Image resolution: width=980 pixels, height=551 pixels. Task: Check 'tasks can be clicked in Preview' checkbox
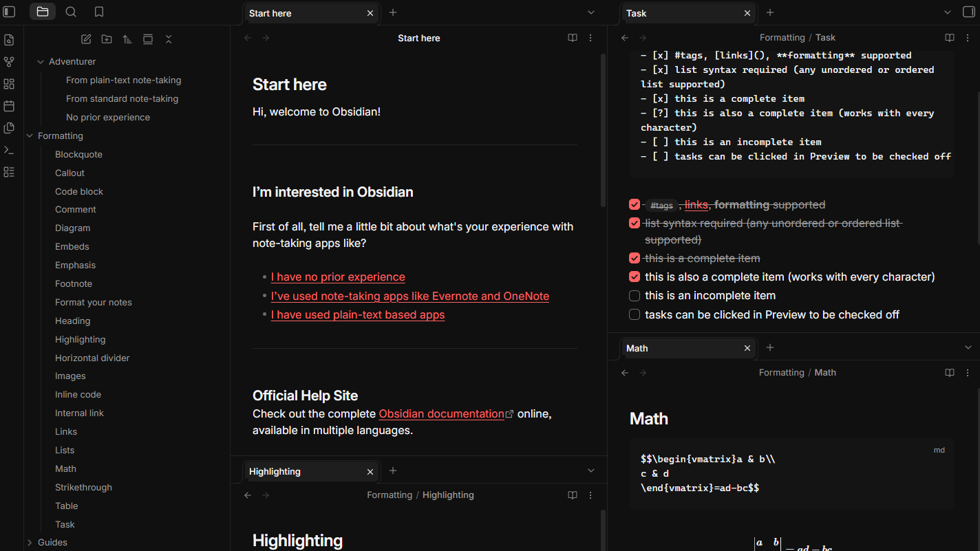(x=635, y=314)
